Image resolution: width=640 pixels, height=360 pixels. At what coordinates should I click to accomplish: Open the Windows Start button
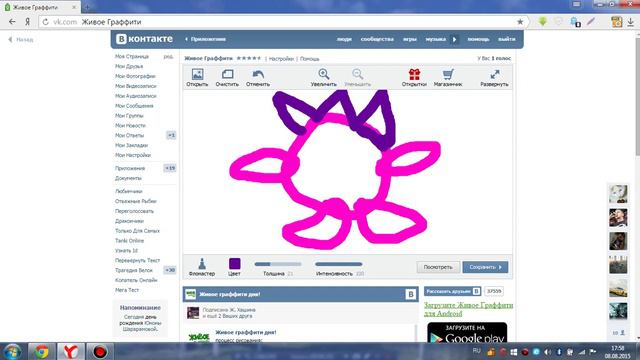pos(12,351)
